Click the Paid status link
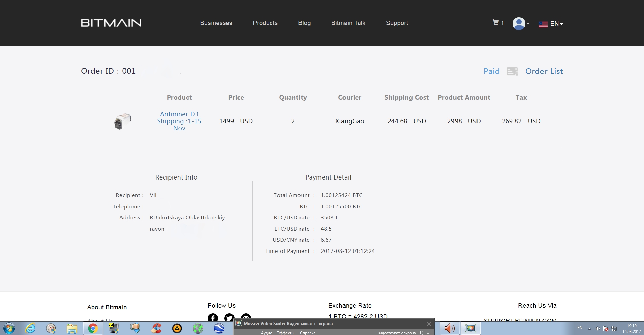The image size is (644, 335). tap(491, 71)
